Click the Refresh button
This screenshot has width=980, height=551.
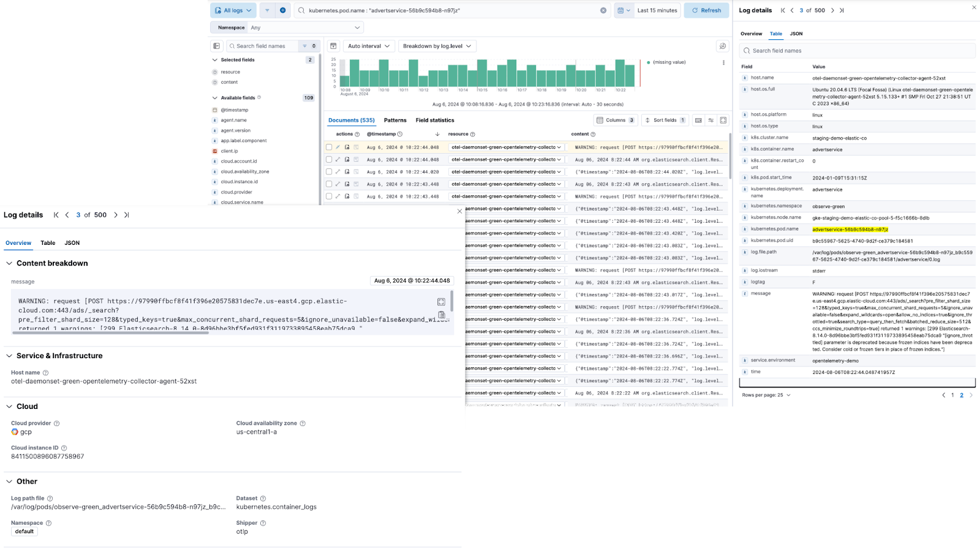706,10
